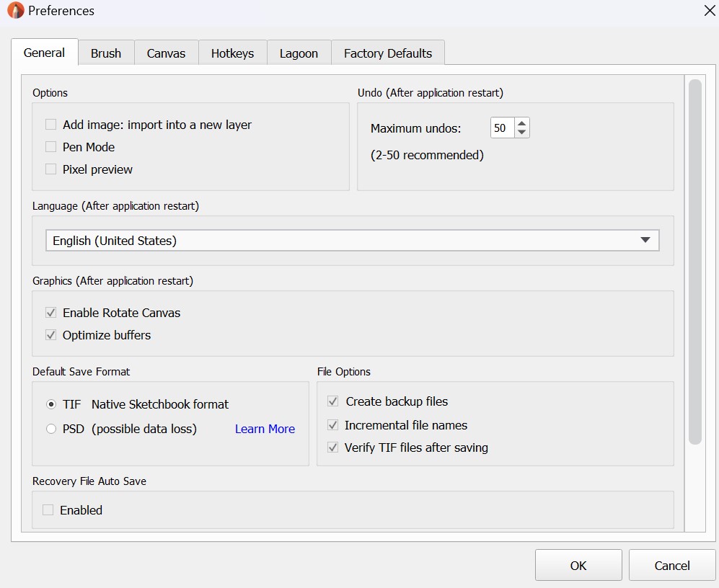Open the Brush tab
This screenshot has width=719, height=588.
click(106, 53)
